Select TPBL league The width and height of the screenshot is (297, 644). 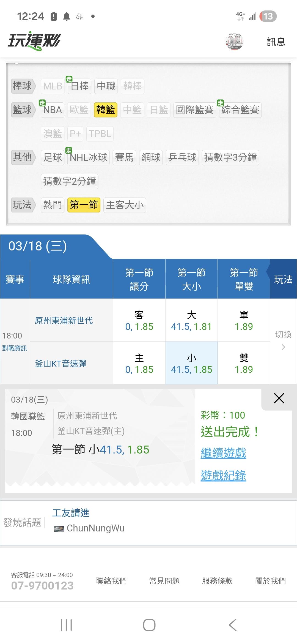[x=100, y=134]
